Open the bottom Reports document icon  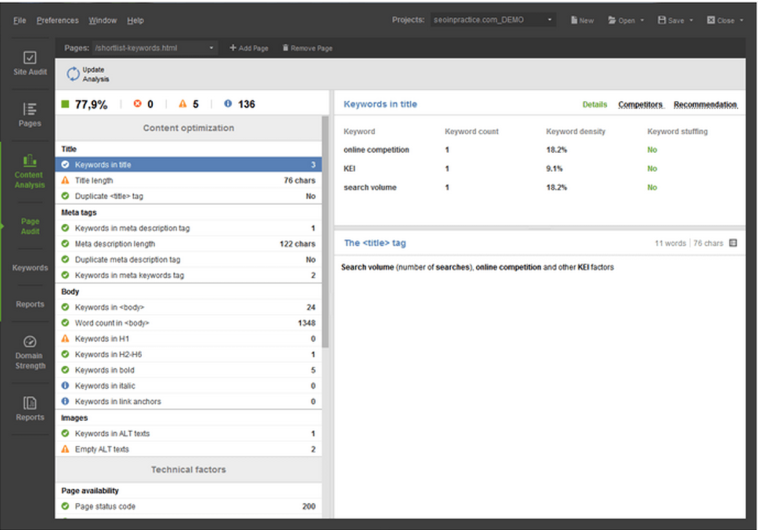click(30, 403)
